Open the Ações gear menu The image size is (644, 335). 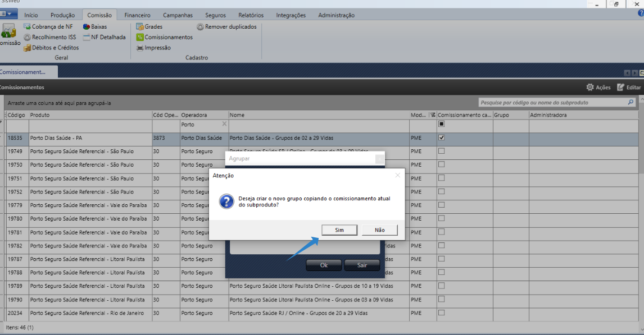tap(598, 88)
